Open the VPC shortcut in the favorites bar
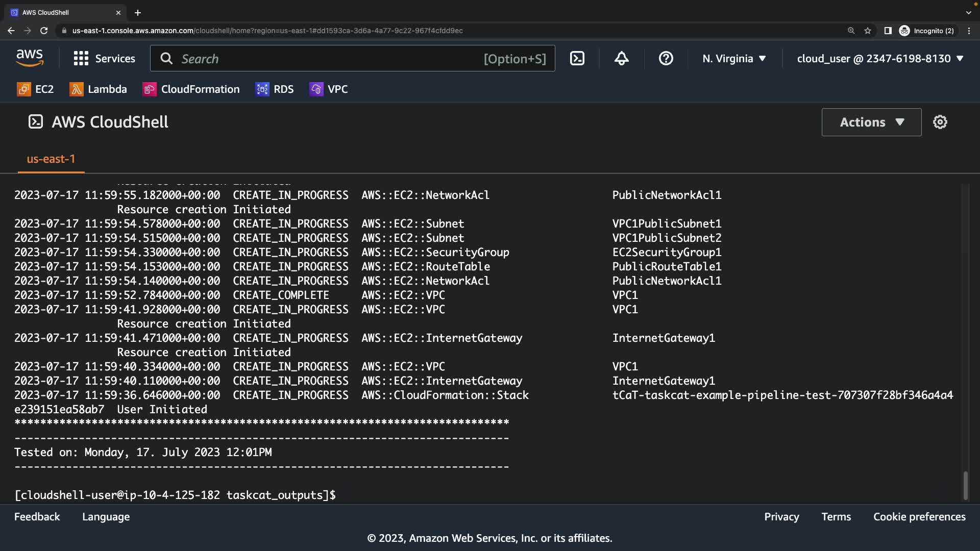 (329, 89)
